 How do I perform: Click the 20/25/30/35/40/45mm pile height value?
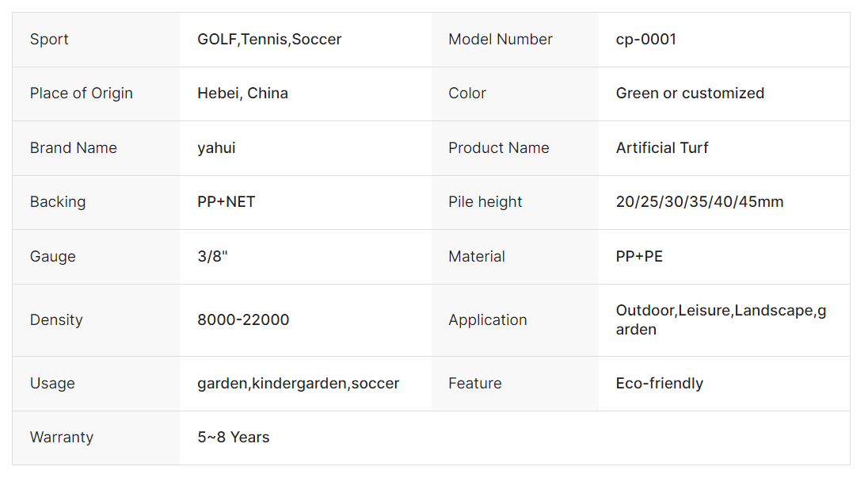(700, 201)
